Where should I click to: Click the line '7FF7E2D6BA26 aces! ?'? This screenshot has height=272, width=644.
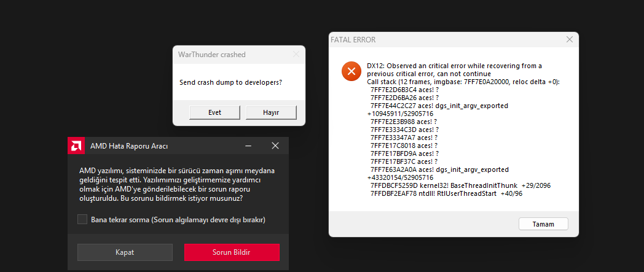point(404,98)
